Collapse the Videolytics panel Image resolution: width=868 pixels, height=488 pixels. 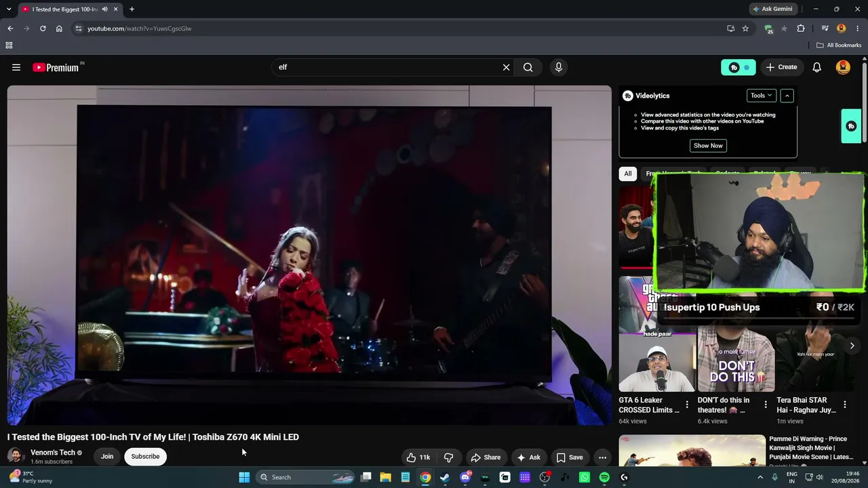point(787,96)
